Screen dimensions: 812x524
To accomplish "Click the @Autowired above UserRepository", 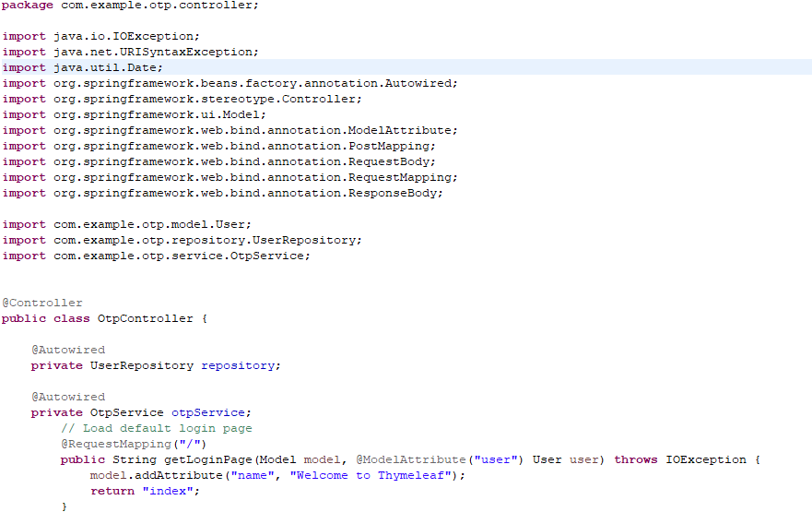I will tap(68, 350).
